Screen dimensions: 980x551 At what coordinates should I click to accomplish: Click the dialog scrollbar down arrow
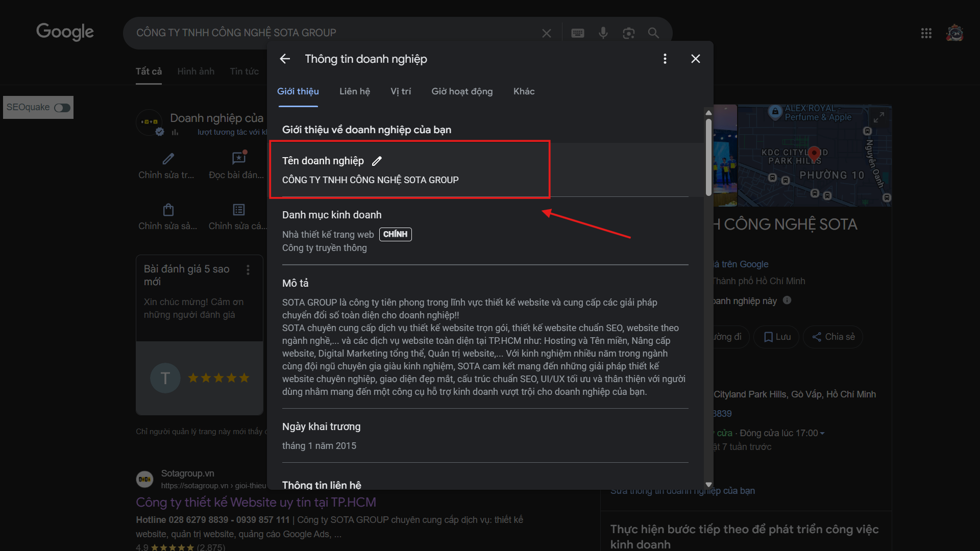(x=708, y=484)
